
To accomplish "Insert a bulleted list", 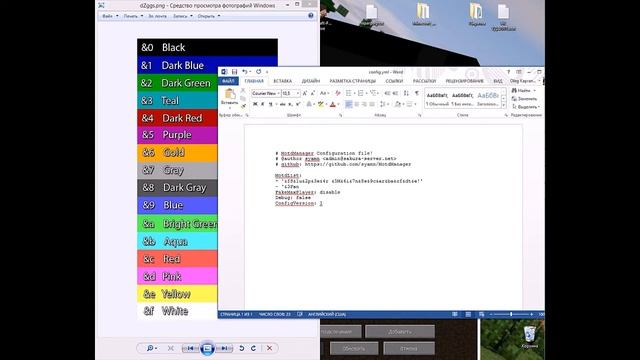I will tap(349, 93).
